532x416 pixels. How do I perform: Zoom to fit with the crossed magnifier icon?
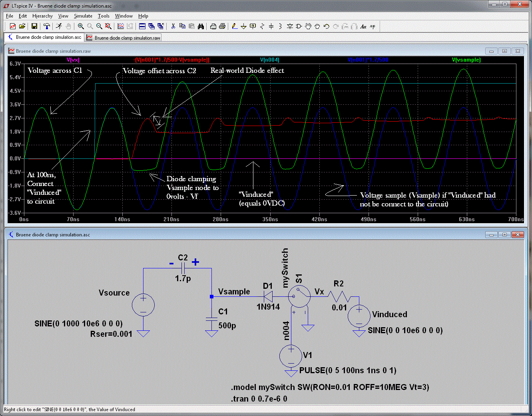point(108,26)
